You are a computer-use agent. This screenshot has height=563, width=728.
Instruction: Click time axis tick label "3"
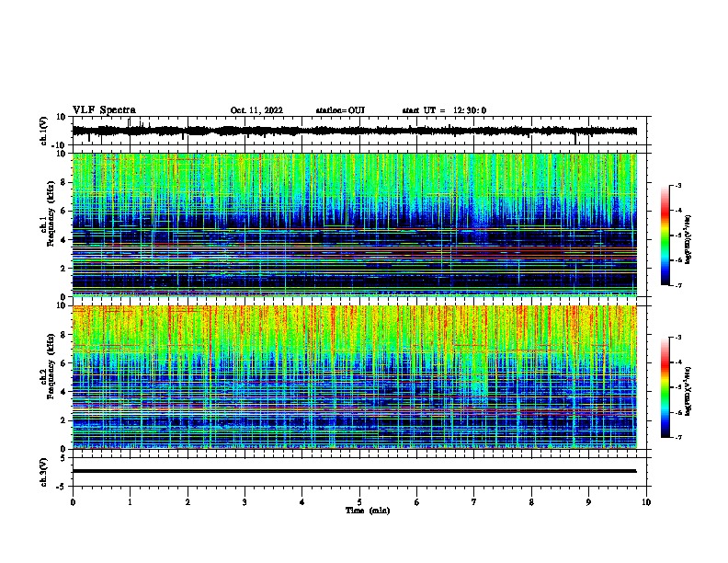(245, 502)
